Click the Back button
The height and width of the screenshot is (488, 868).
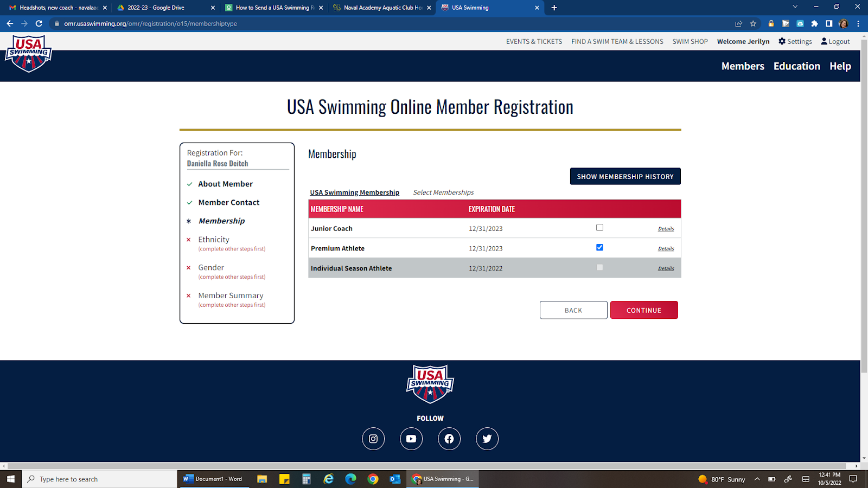(x=573, y=310)
